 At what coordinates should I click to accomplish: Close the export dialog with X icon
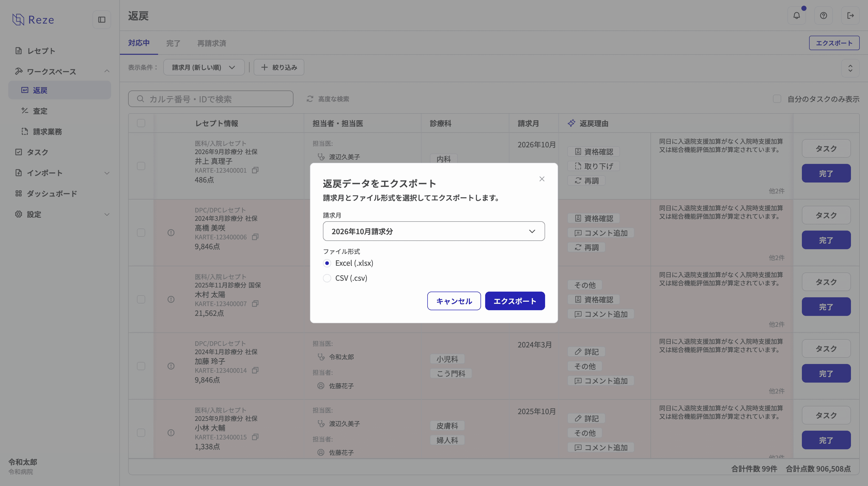[542, 179]
